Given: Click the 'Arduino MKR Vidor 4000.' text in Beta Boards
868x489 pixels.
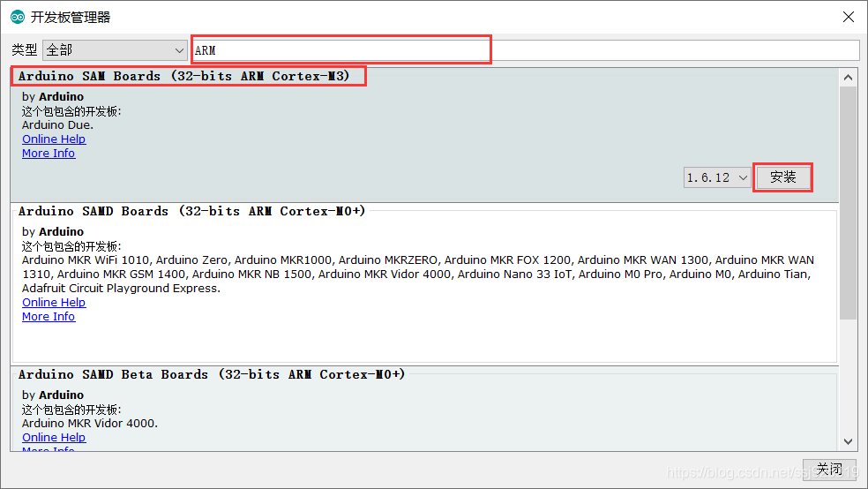Looking at the screenshot, I should pyautogui.click(x=90, y=424).
